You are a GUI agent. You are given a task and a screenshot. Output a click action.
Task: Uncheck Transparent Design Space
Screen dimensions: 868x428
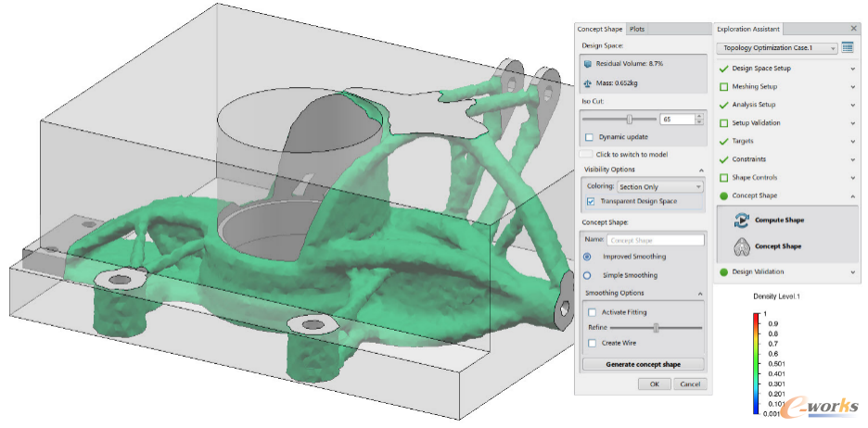tap(590, 201)
